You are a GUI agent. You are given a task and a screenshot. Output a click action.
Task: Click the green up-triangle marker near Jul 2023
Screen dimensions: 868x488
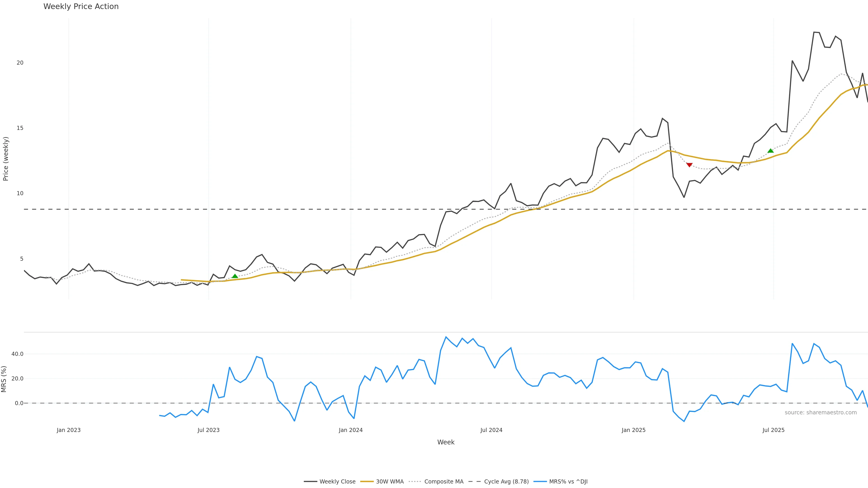[235, 276]
